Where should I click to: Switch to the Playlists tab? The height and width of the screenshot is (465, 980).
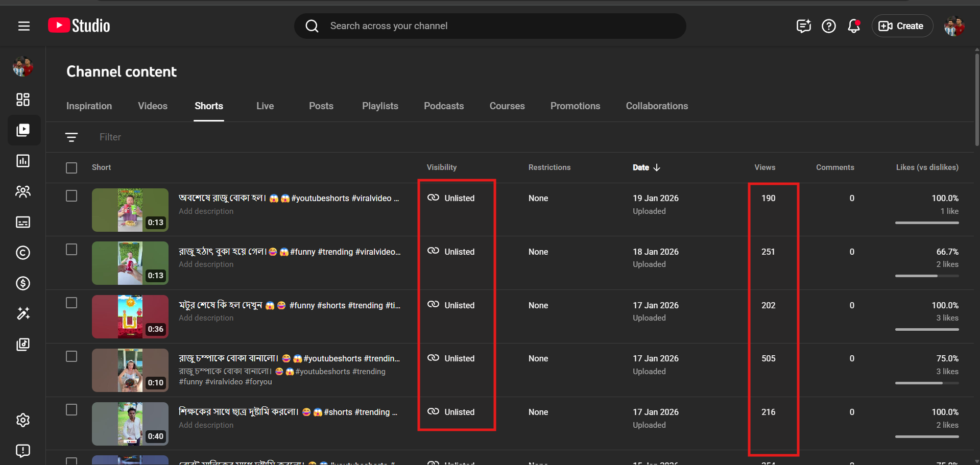(x=380, y=106)
